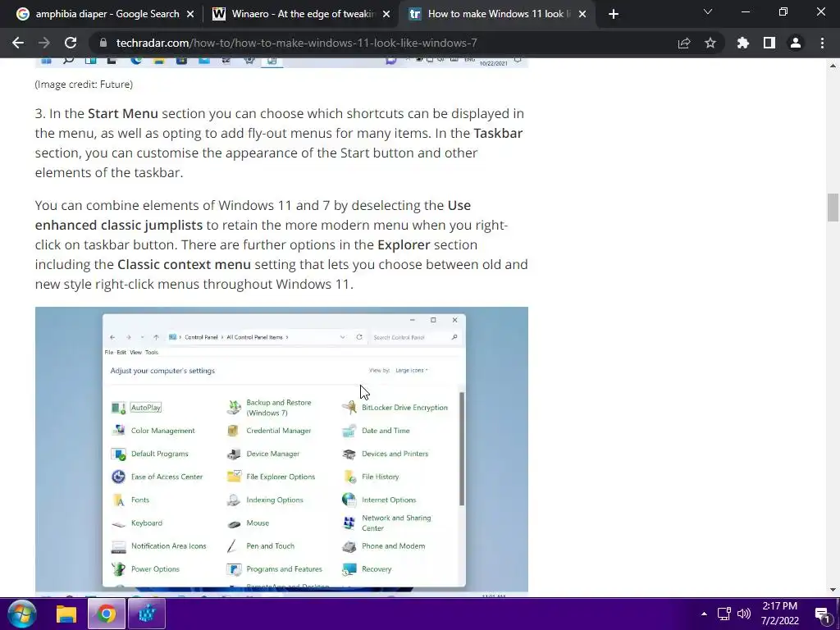Go back to the previous page

[18, 43]
